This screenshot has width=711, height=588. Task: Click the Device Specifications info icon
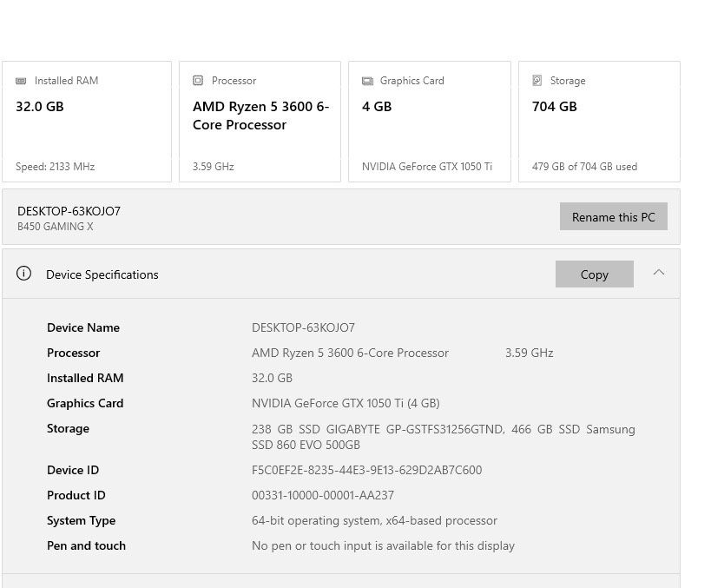pos(24,274)
